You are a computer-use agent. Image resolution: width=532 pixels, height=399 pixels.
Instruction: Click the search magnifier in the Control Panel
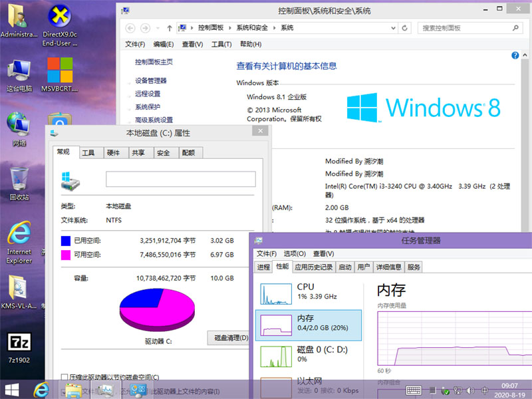point(515,28)
